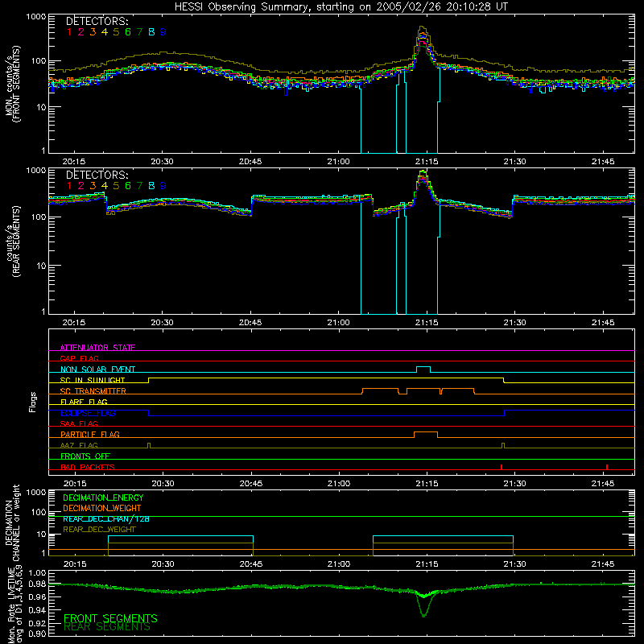The image size is (644, 644).
Task: Click the MON. counts/s front segments axis title
Action: tap(12, 84)
